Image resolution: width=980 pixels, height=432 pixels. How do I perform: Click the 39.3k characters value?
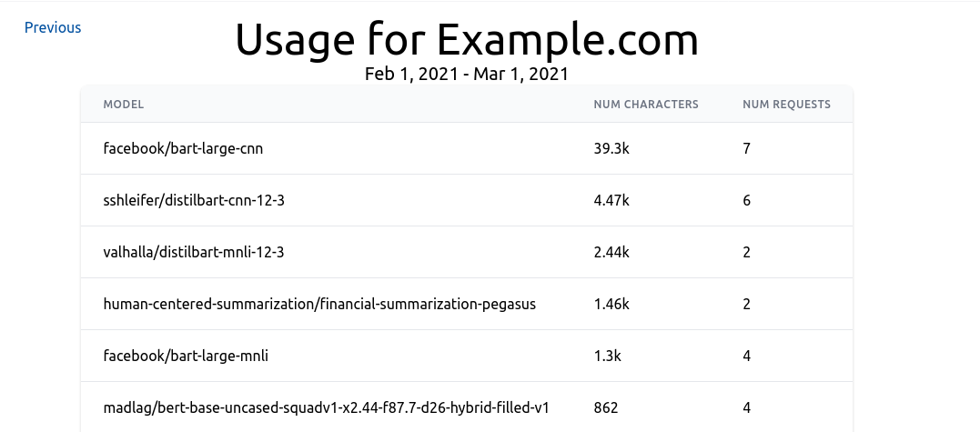[x=611, y=148]
